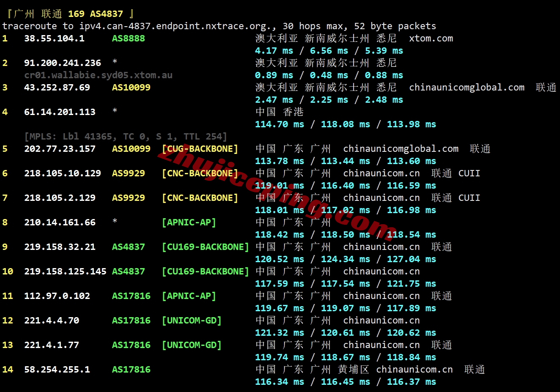The width and height of the screenshot is (560, 392).
Task: Click latency 116.59 ms on hop 6
Action: click(x=412, y=186)
